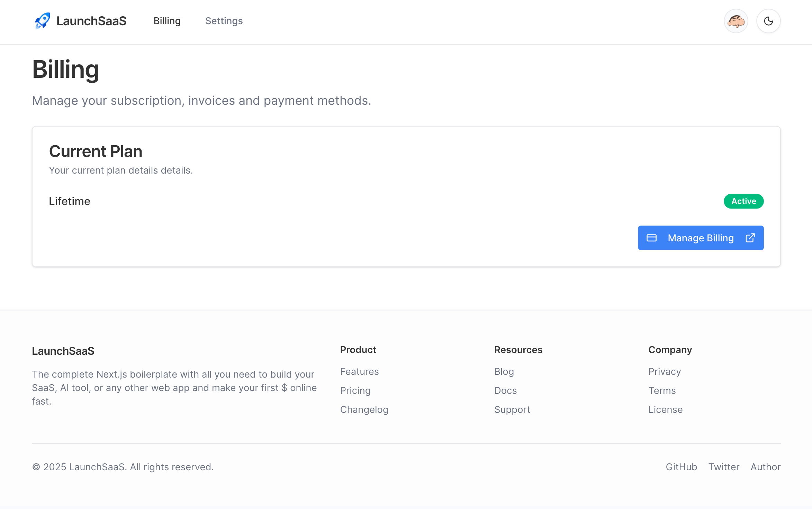Viewport: 812px width, 509px height.
Task: View the License page
Action: pyautogui.click(x=665, y=409)
